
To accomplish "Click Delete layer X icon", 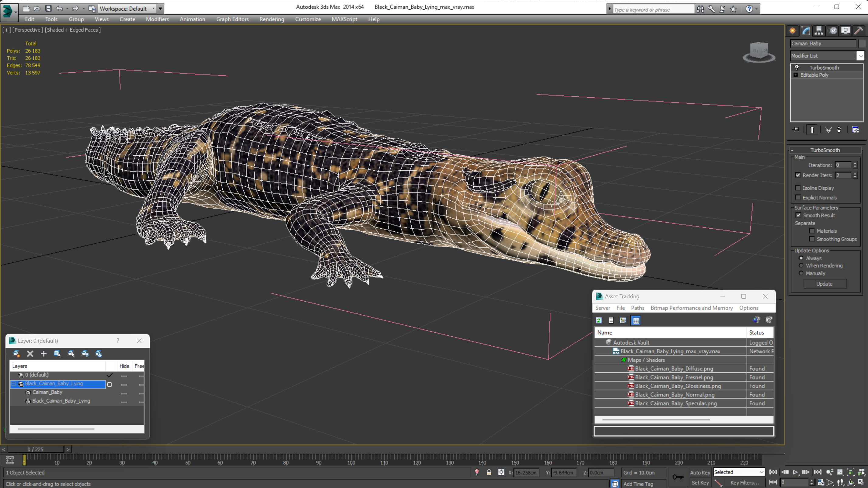I will point(30,354).
